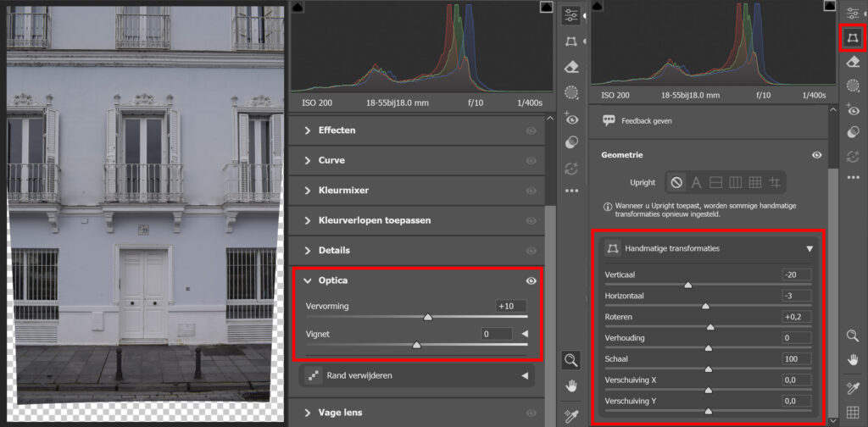Apply Auto Upright using the A icon
The height and width of the screenshot is (427, 868).
pos(696,182)
